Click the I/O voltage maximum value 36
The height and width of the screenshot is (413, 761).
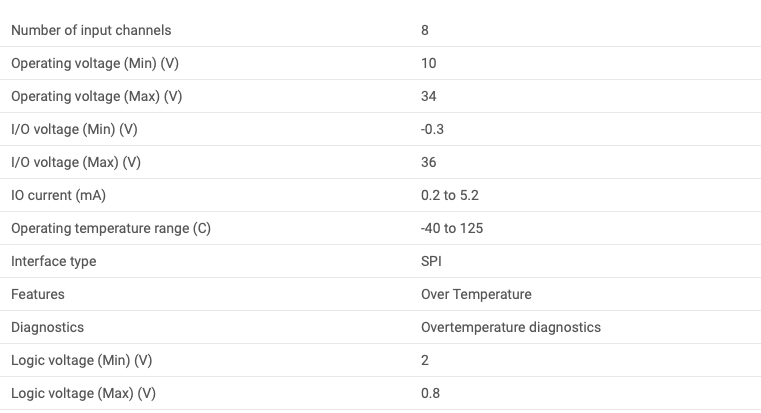point(429,162)
